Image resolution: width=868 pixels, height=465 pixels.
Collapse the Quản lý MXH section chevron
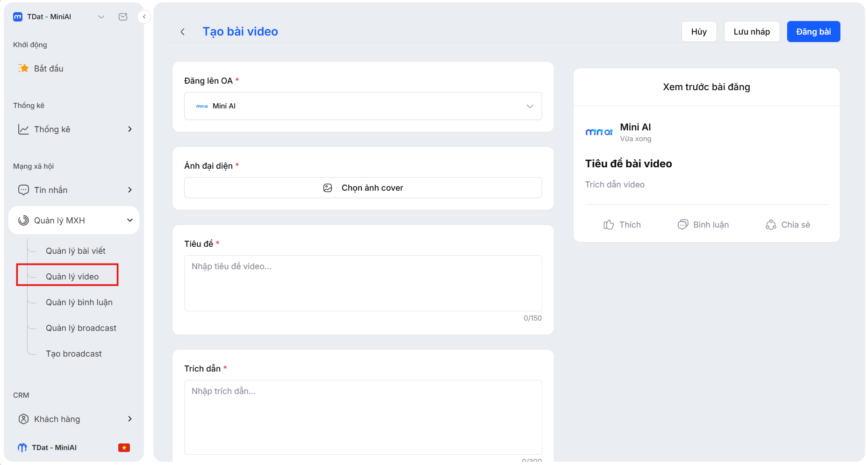[x=130, y=220]
